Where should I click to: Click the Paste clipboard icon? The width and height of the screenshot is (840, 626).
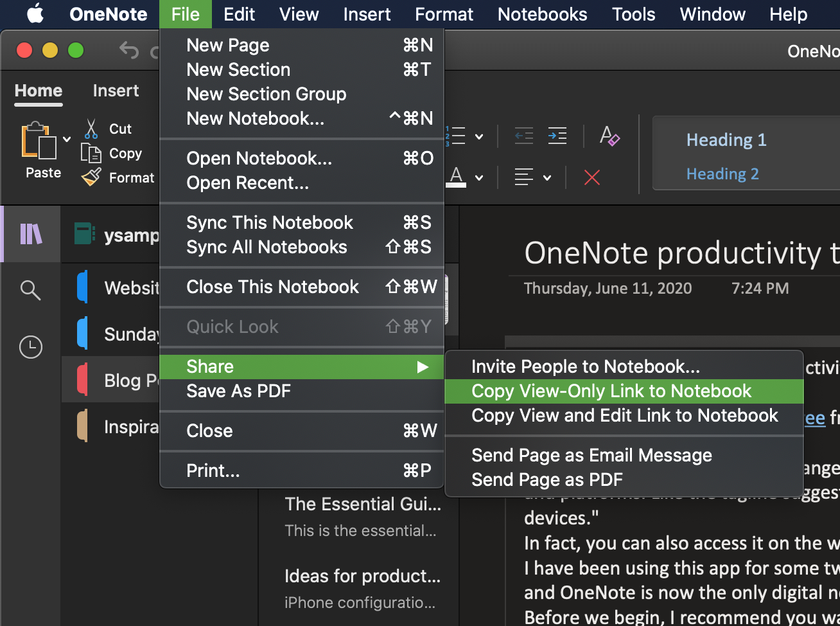39,140
